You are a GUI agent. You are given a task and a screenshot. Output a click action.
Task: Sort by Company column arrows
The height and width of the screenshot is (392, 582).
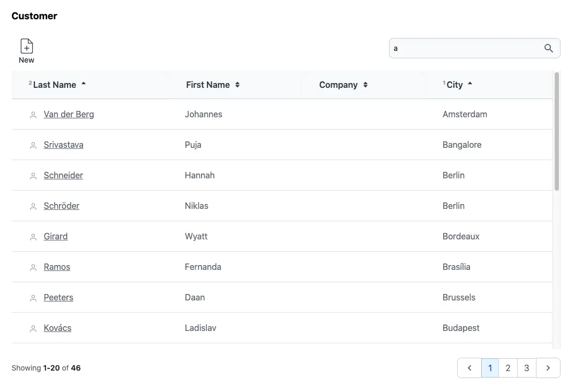365,85
